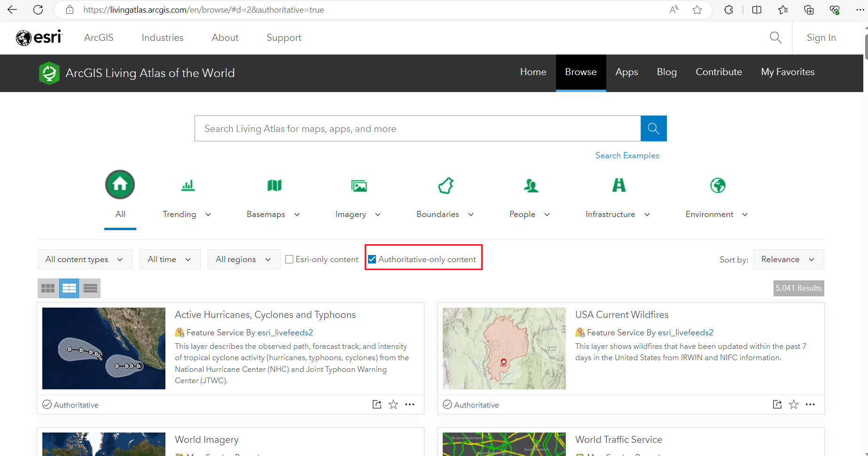This screenshot has width=868, height=456.
Task: Switch to grid view layout icon
Action: [48, 288]
